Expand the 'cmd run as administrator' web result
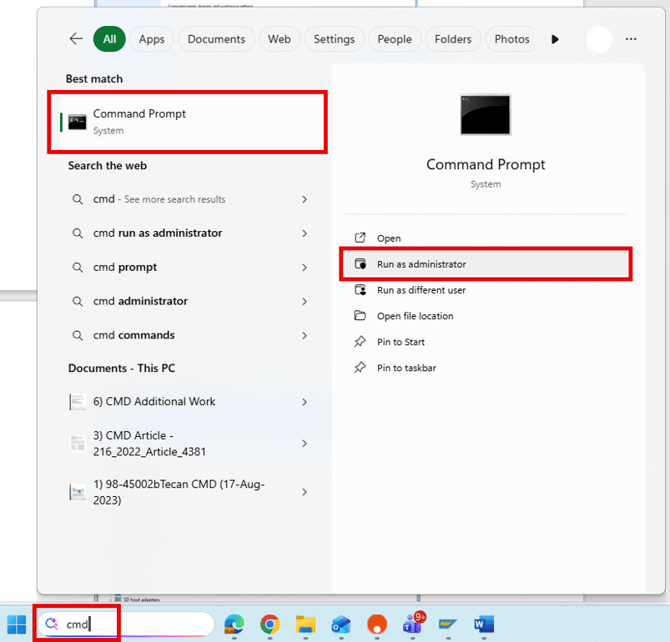The image size is (670, 642). [304, 233]
